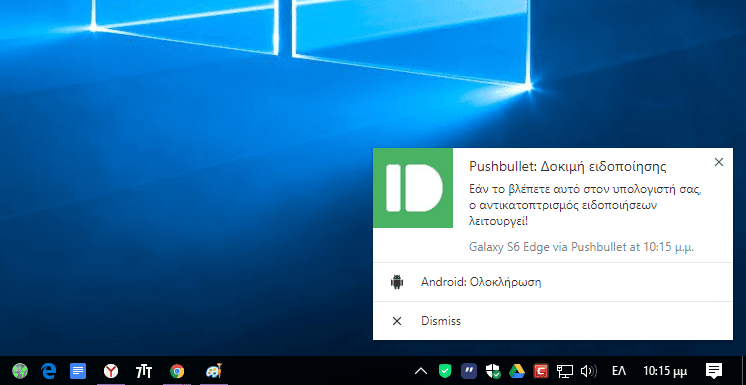Viewport: 746px width, 385px height.
Task: Open Windows Defender security tray icon
Action: pos(492,371)
